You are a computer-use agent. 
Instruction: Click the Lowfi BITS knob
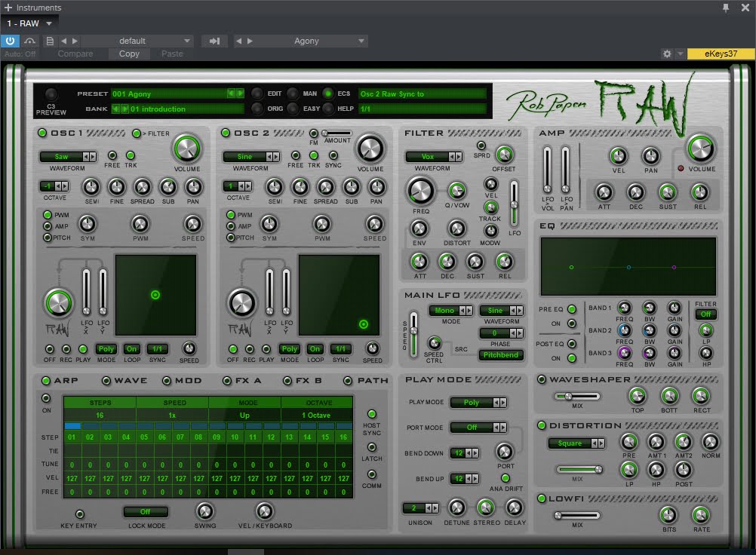tap(668, 515)
